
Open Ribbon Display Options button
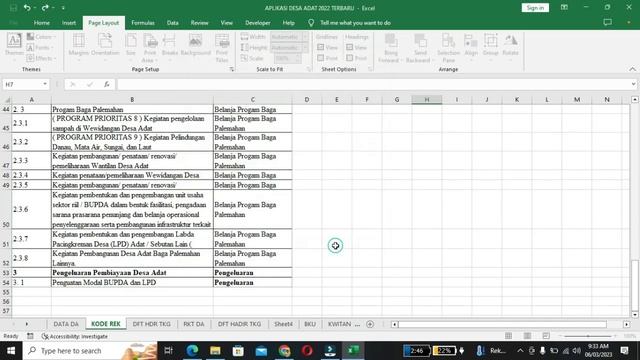pyautogui.click(x=564, y=8)
